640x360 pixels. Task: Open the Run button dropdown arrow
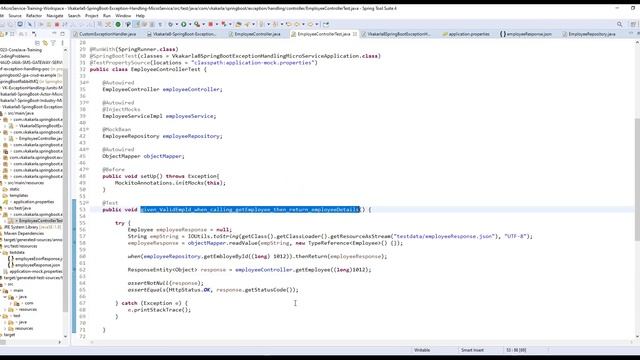click(190, 24)
